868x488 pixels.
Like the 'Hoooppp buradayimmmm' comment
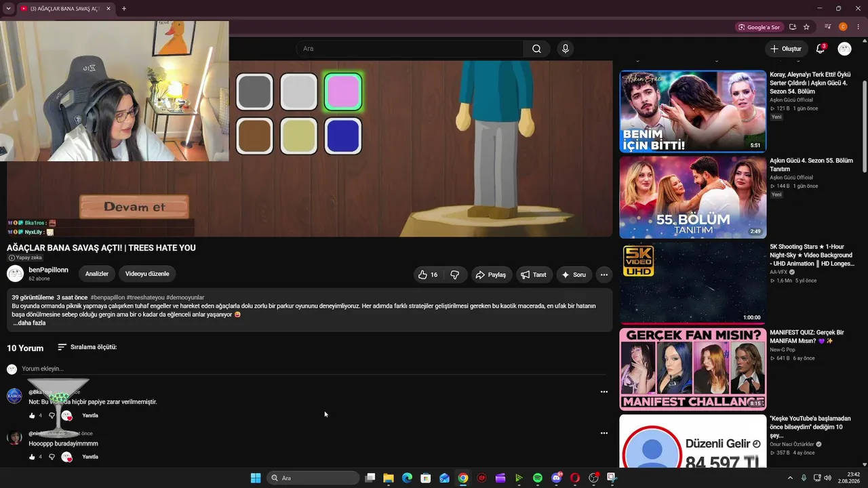point(32,457)
